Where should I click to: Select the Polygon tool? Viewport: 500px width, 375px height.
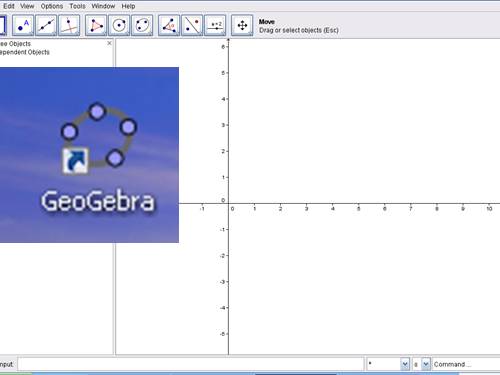96,25
